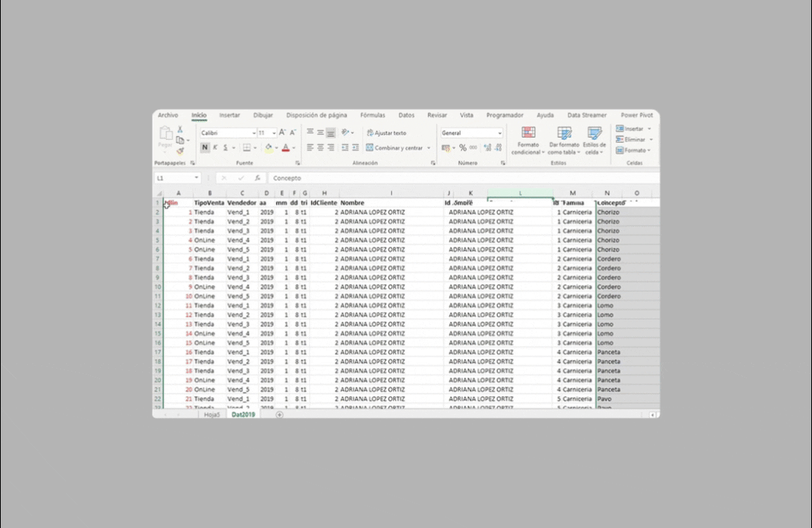
Task: Toggle Ajustar texto wrap text
Action: tap(386, 132)
